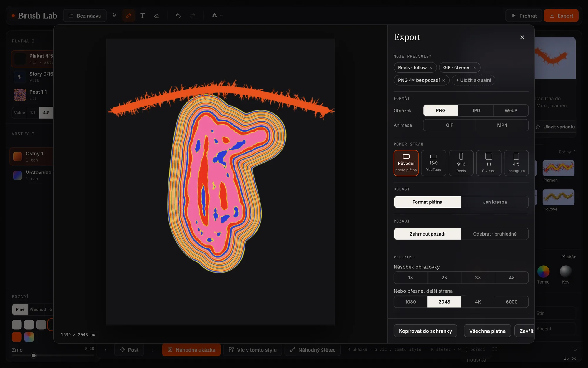Adjust the Zrno grain slider handle

tap(34, 356)
